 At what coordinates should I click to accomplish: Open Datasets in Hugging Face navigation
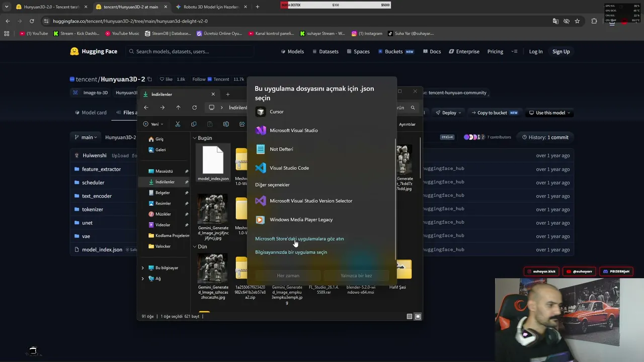[x=325, y=51]
